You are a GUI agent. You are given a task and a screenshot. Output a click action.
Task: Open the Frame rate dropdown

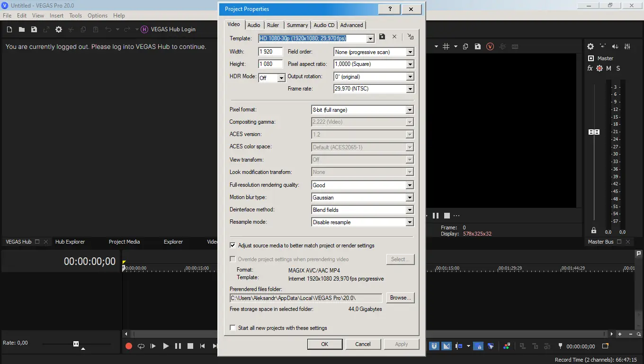coord(410,89)
